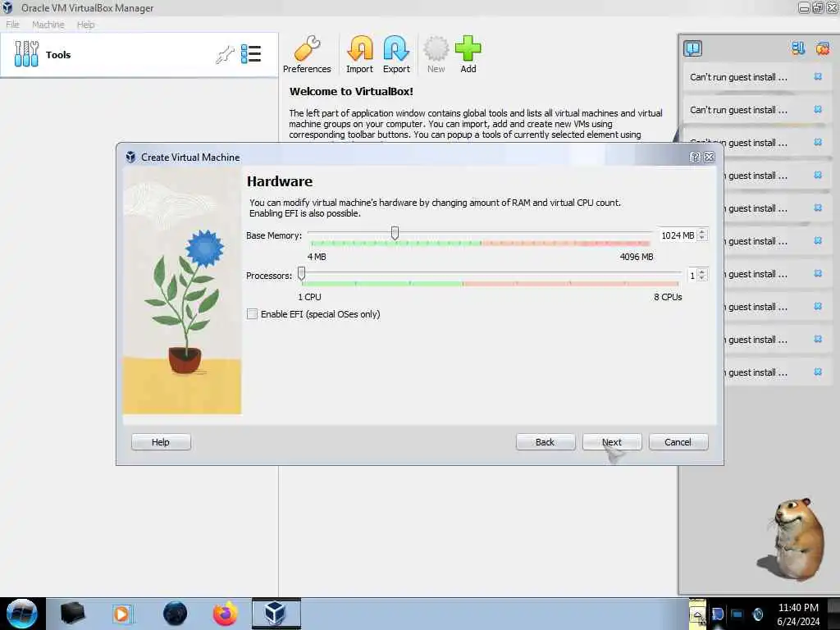Click the processor count input field
This screenshot has width=840, height=630.
click(692, 276)
